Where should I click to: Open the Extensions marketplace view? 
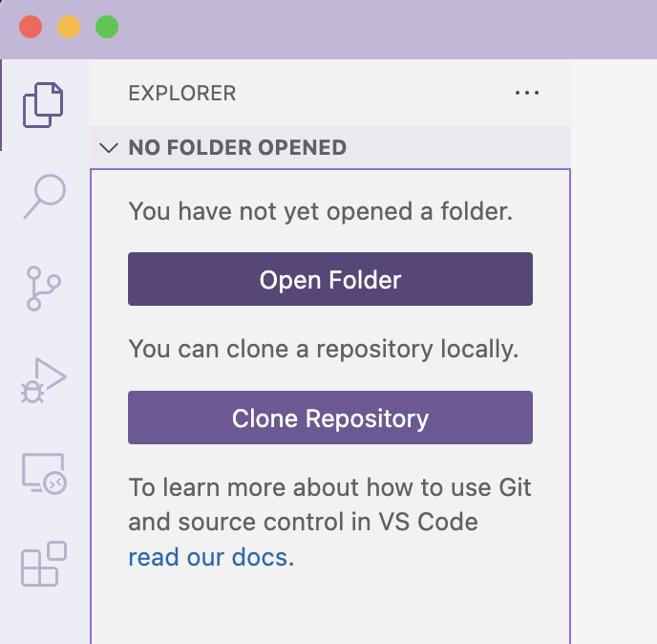pos(44,564)
